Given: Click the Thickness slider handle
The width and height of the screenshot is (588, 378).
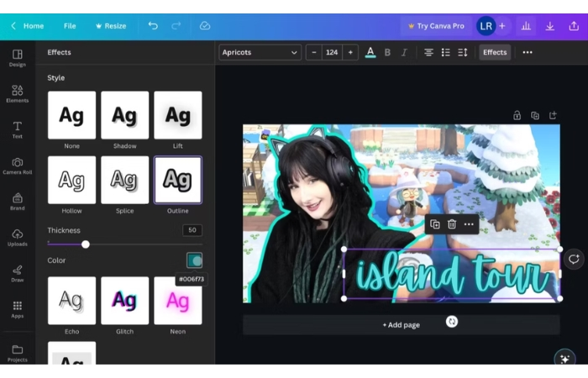Looking at the screenshot, I should [x=86, y=244].
